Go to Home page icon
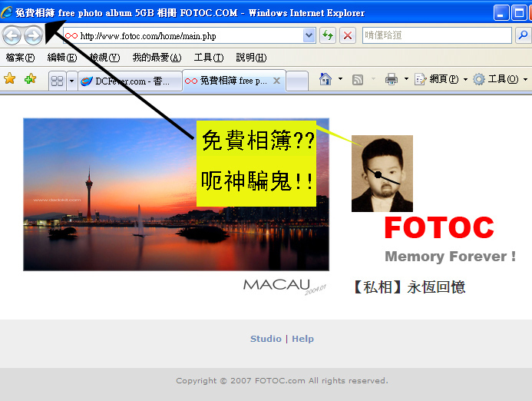The width and height of the screenshot is (532, 401). tap(325, 79)
